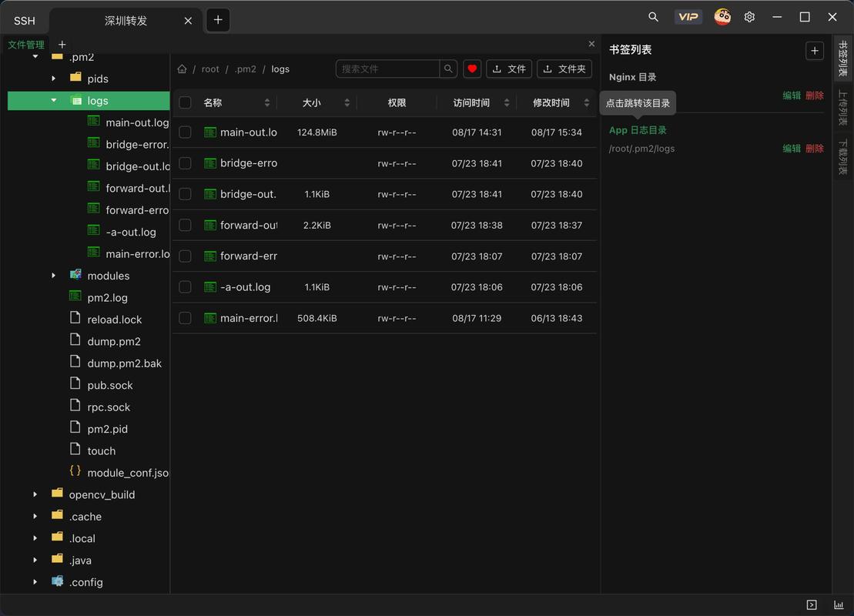Check the checkbox for main-out.lo row
The width and height of the screenshot is (854, 616).
(x=185, y=132)
